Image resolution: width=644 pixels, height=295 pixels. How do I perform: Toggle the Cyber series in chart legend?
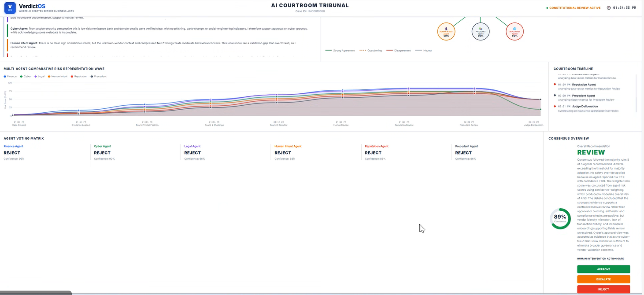[x=26, y=76]
